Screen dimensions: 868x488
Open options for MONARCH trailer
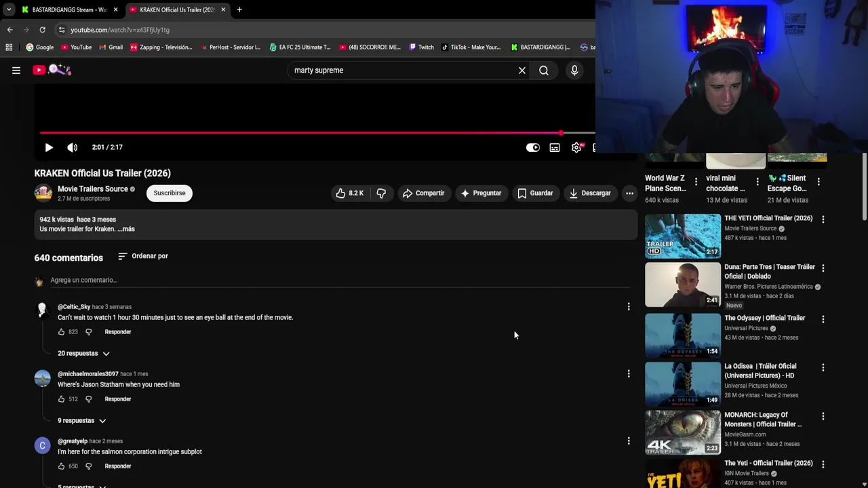(823, 416)
